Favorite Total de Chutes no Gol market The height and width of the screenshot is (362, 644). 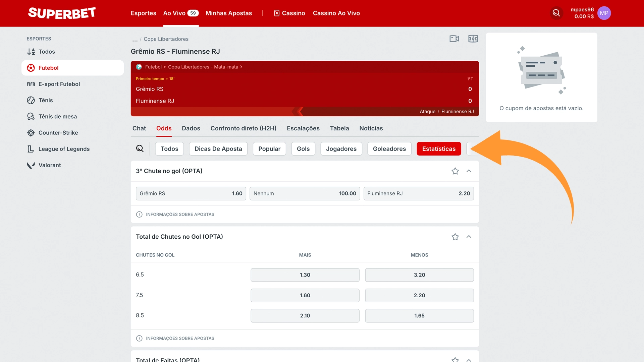[455, 237]
